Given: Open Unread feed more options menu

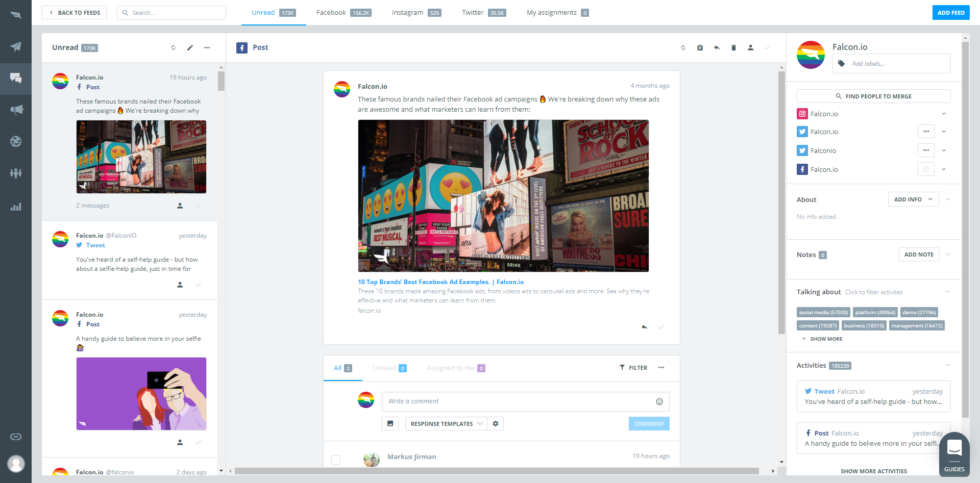Looking at the screenshot, I should click(207, 47).
